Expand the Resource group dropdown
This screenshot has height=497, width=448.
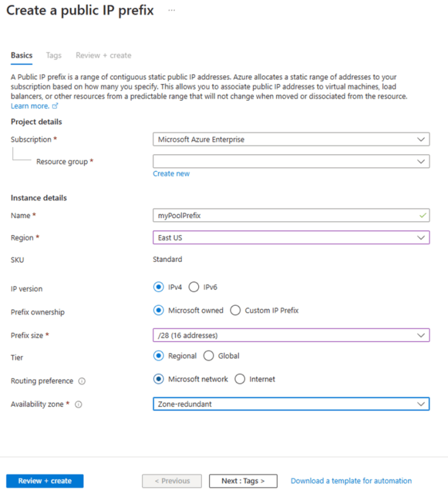(x=422, y=161)
